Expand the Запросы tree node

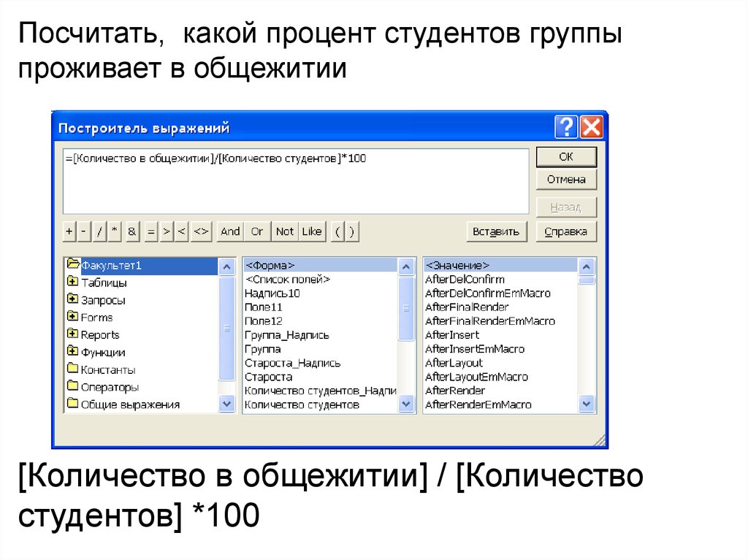72,299
